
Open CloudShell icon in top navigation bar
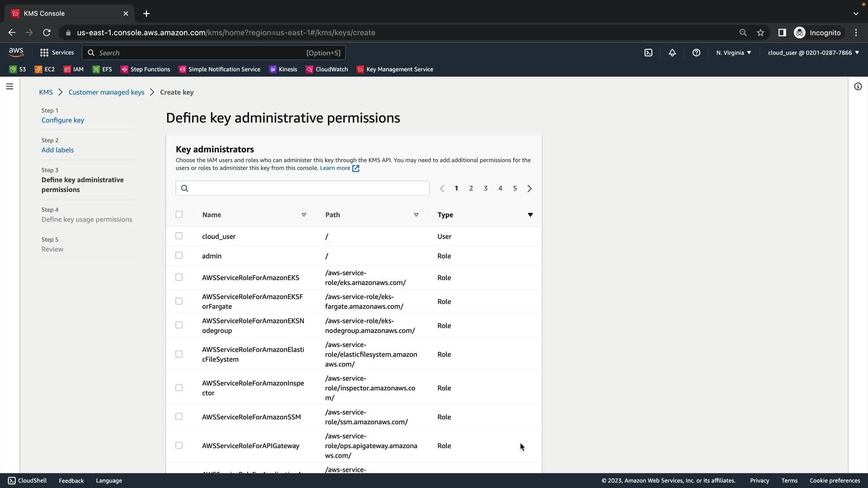[648, 53]
